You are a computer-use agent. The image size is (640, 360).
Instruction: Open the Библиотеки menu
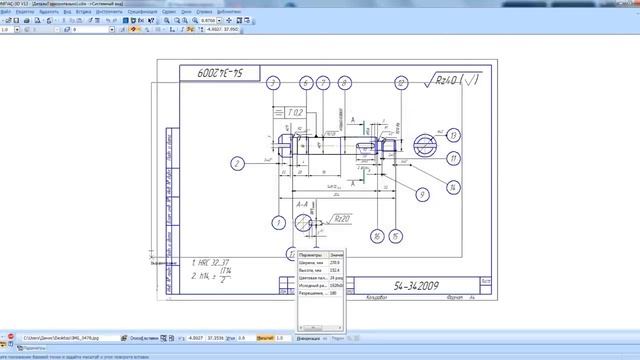point(229,12)
